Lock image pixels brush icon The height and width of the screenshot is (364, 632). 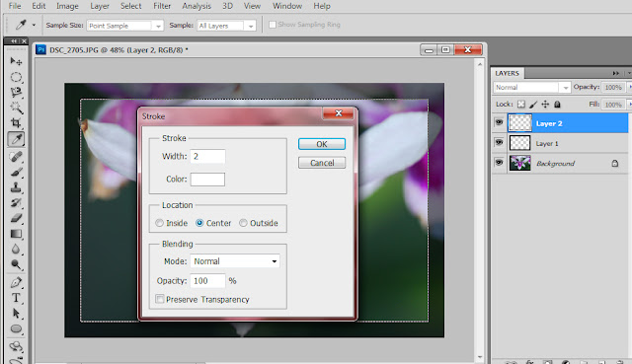[533, 105]
